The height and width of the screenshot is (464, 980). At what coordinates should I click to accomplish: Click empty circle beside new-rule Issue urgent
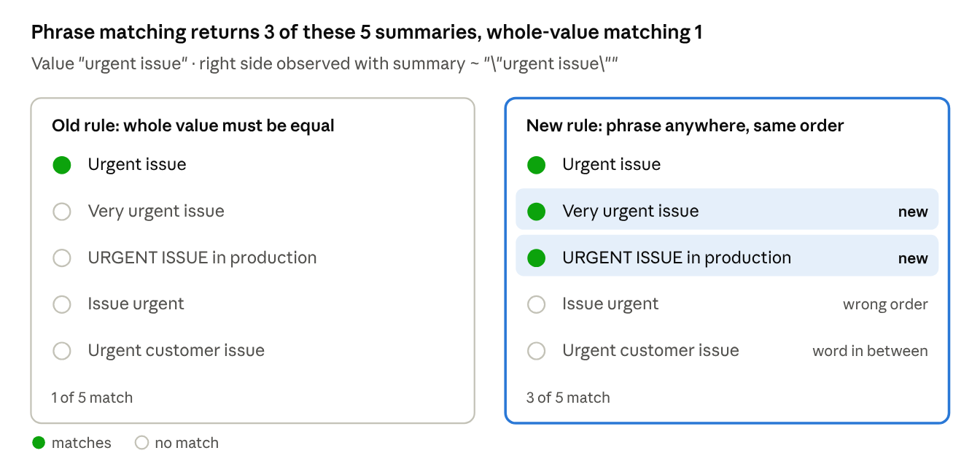pyautogui.click(x=537, y=304)
